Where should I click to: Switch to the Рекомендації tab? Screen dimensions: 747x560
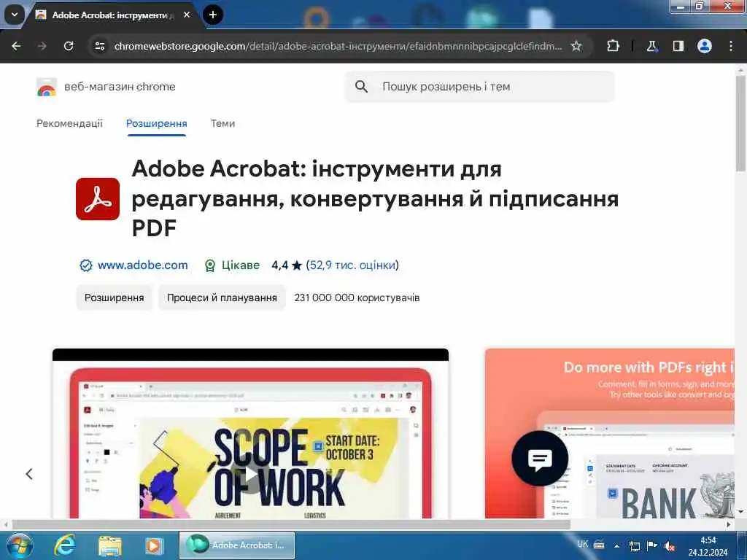[69, 123]
